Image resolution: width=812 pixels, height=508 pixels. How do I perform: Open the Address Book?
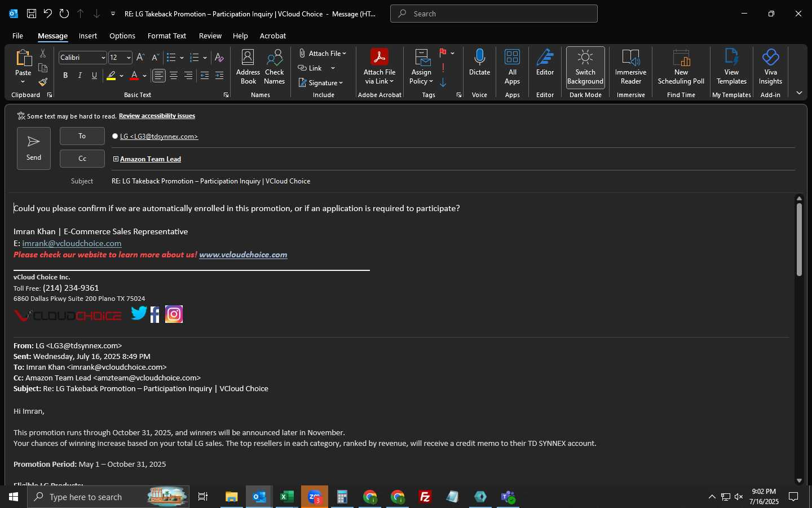click(x=248, y=67)
